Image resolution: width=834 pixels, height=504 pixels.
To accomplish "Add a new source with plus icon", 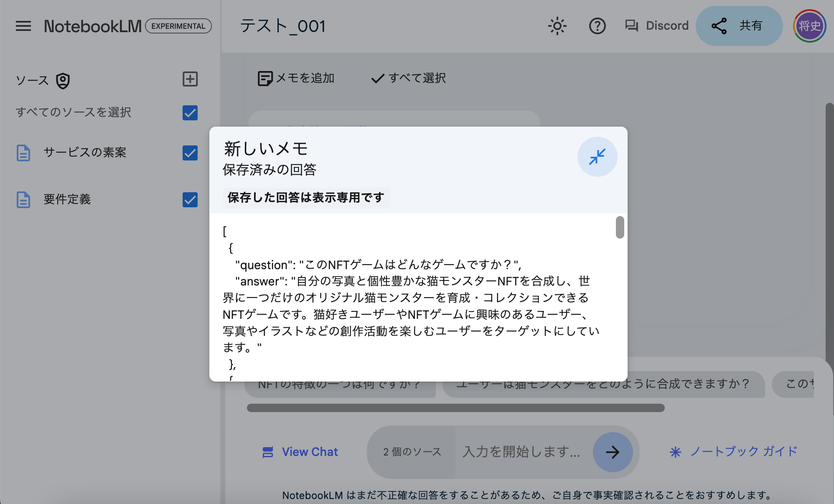I will click(x=190, y=79).
